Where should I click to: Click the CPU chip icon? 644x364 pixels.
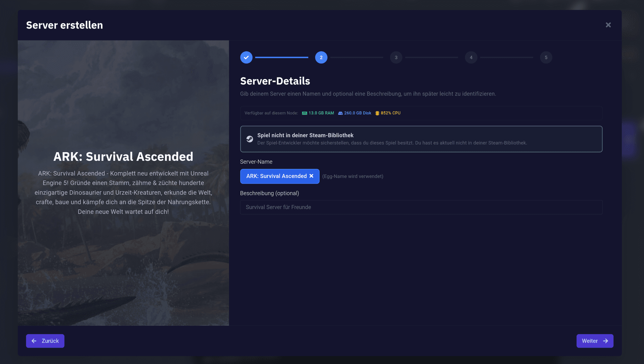point(377,113)
